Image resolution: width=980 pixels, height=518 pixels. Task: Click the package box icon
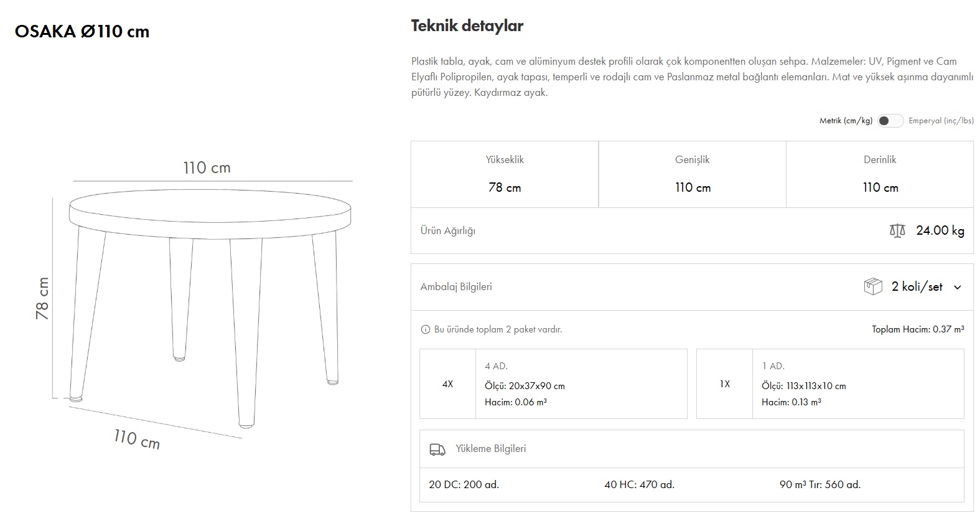click(x=873, y=286)
